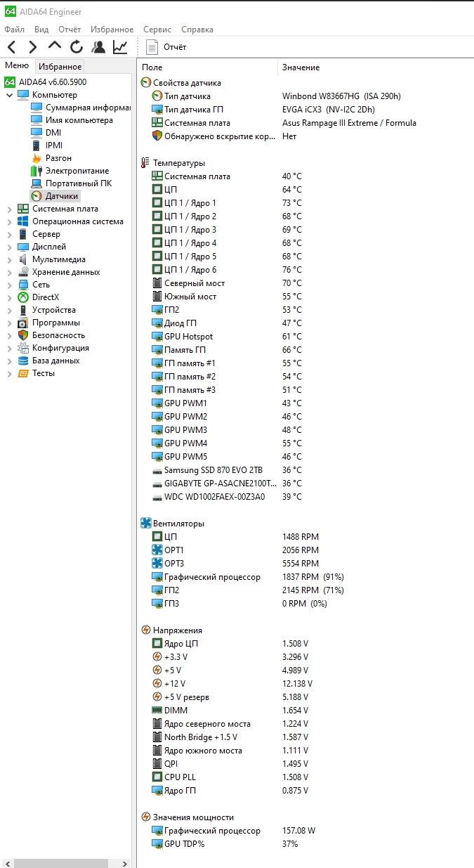474x868 pixels.
Task: Select the WDC WD1002FAEX-00Z3A0 row
Action: point(305,497)
